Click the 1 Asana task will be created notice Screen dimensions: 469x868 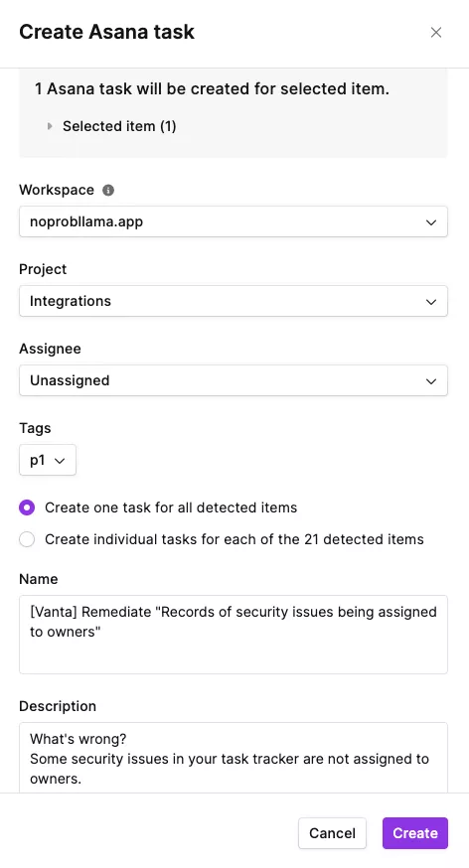click(x=212, y=88)
